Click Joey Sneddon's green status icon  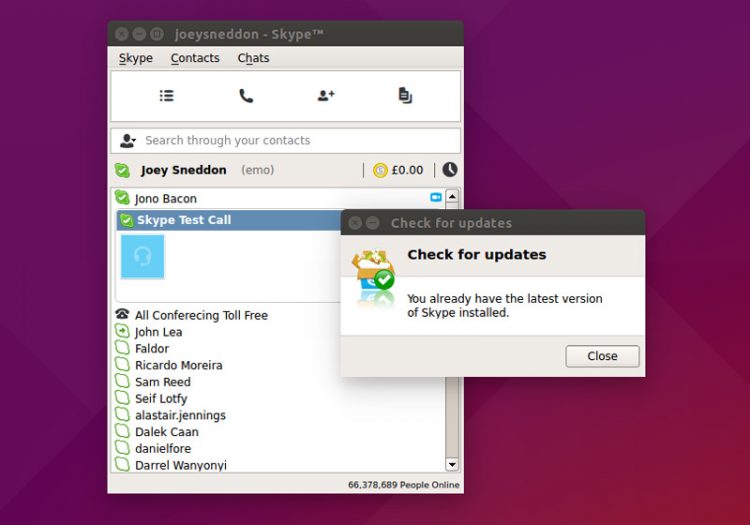[122, 170]
